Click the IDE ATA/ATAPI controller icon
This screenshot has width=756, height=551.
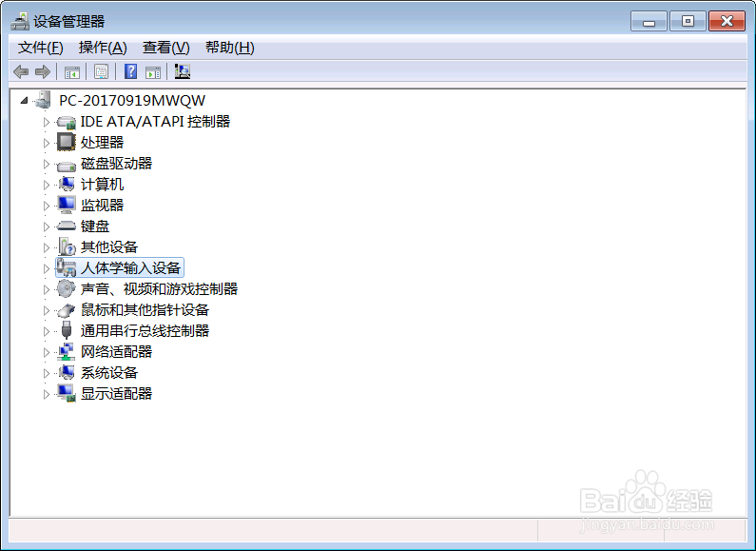tap(66, 122)
